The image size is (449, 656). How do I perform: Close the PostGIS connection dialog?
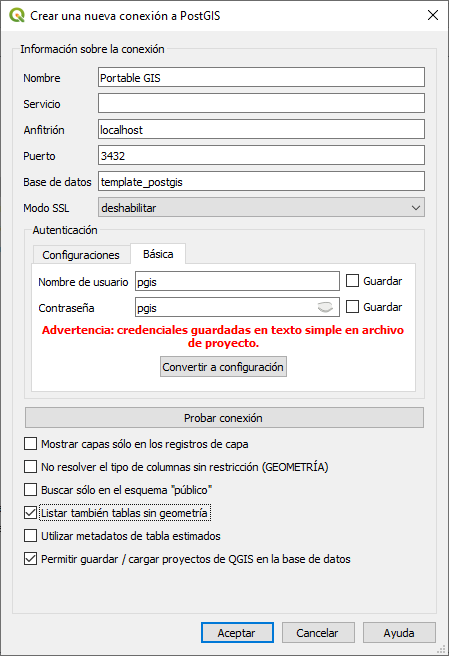[x=433, y=15]
